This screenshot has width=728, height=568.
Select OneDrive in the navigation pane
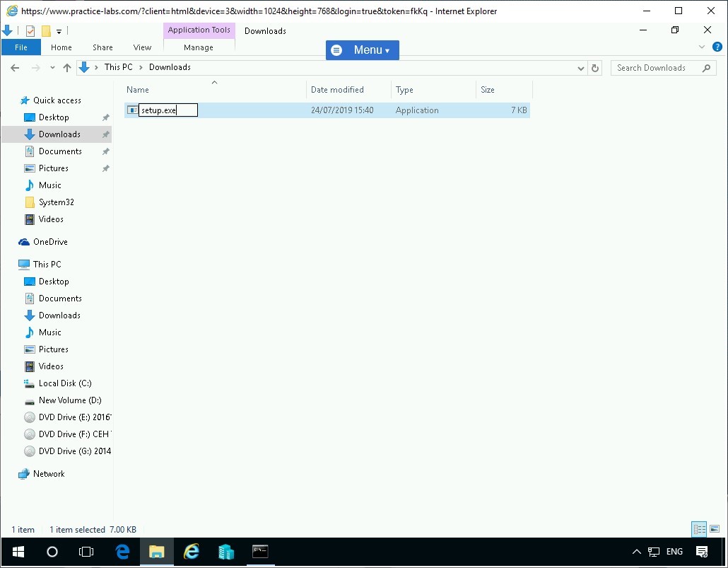pos(50,242)
